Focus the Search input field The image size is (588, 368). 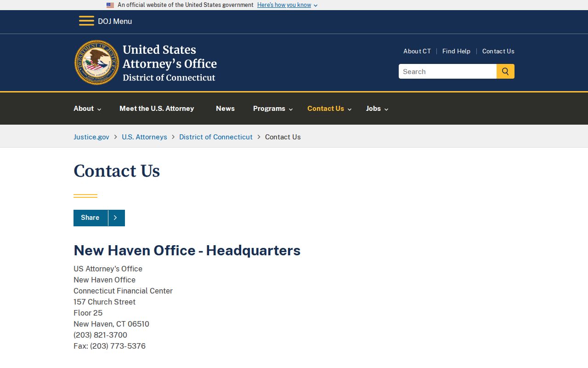(447, 71)
